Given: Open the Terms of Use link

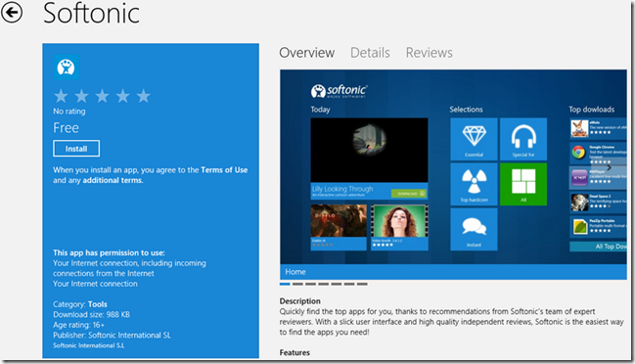Looking at the screenshot, I should [224, 170].
